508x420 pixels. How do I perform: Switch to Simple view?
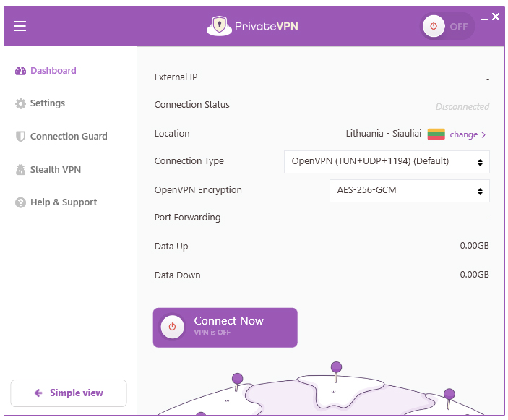point(69,393)
